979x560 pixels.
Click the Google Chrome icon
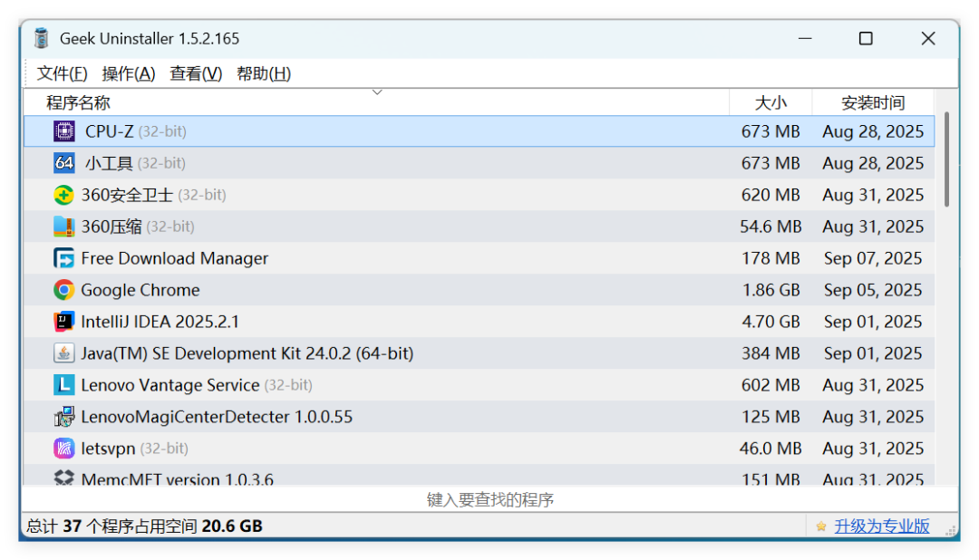[x=63, y=290]
